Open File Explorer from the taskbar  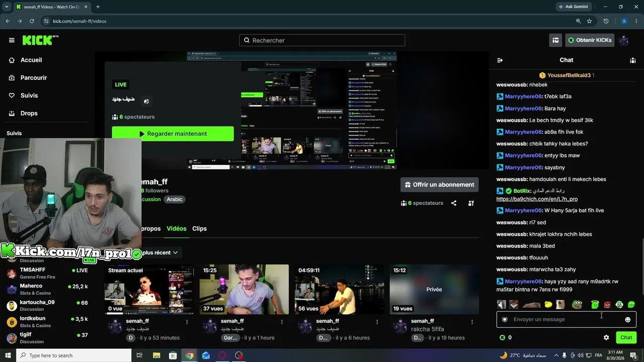click(156, 355)
